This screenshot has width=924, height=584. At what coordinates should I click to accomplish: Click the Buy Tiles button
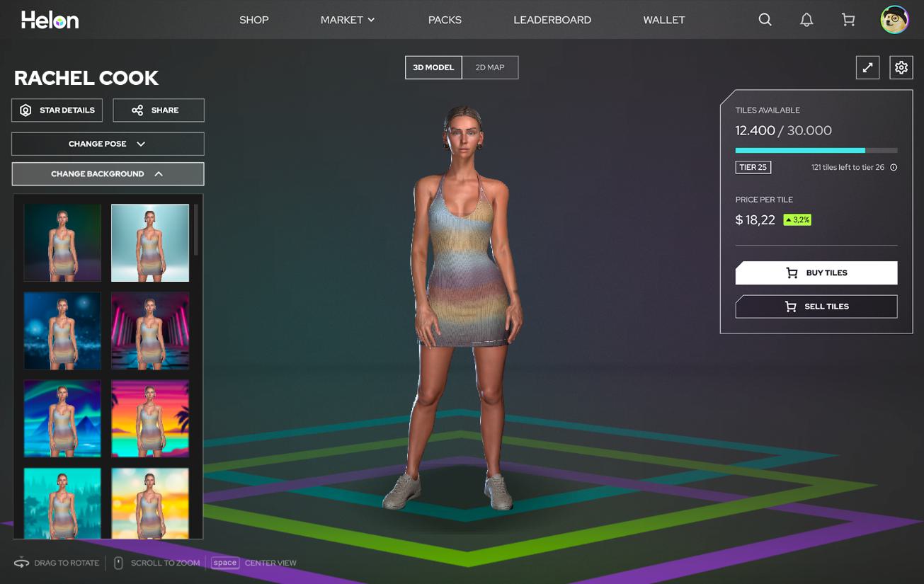pyautogui.click(x=816, y=273)
